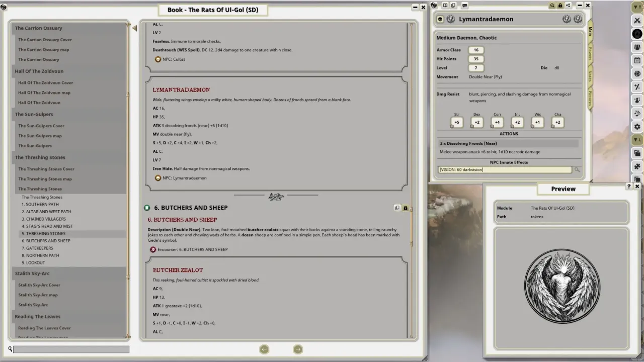Image resolution: width=644 pixels, height=362 pixels.
Task: Expand Stalith Sky-Arc chapter header
Action: (x=69, y=274)
